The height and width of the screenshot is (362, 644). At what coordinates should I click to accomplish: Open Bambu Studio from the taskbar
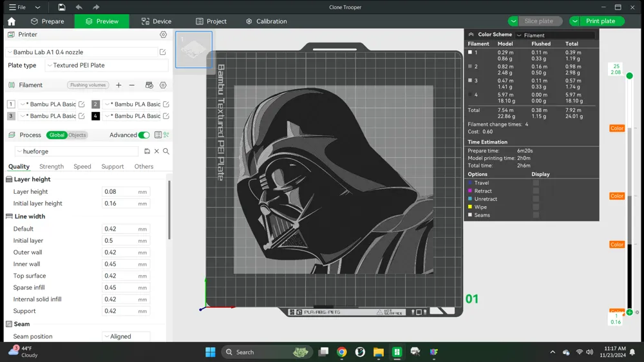coord(397,352)
